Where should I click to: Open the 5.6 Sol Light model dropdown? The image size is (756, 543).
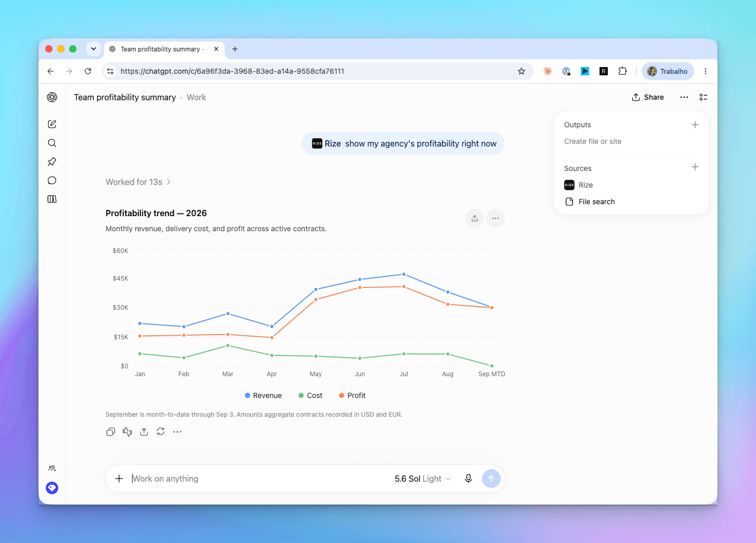point(422,479)
